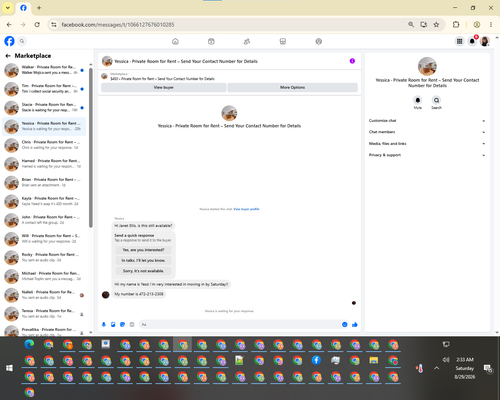Open the Tim Private Room conversation
This screenshot has width=500, height=400.
click(x=44, y=89)
